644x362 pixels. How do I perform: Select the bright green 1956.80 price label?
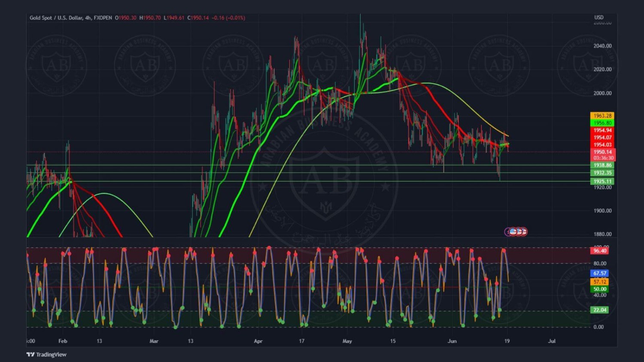click(602, 123)
